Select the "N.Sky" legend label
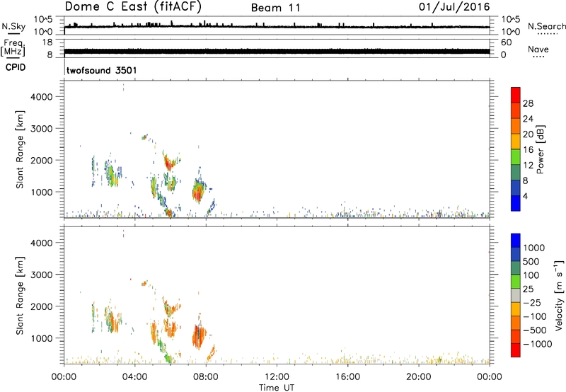This screenshot has width=566, height=392. 13,27
